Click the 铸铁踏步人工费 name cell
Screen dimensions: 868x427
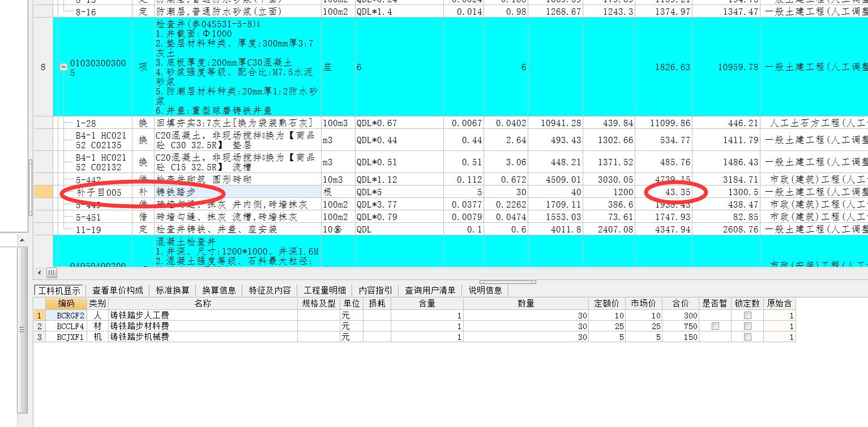point(203,316)
